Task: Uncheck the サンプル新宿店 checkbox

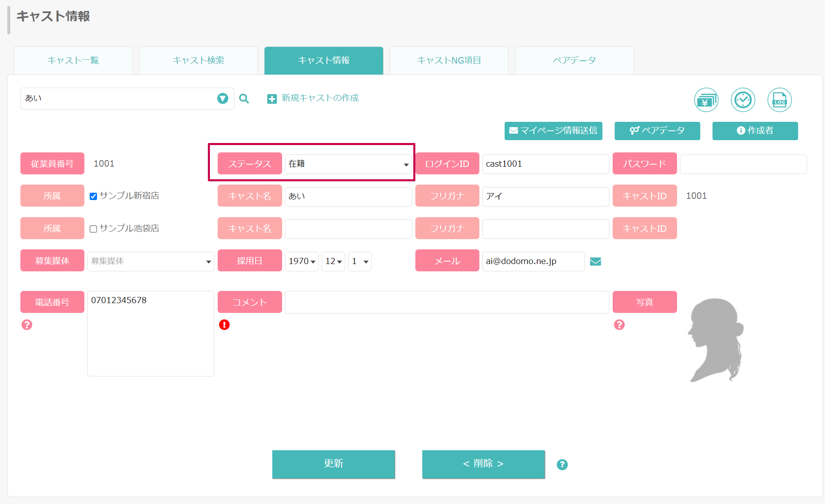Action: (93, 196)
